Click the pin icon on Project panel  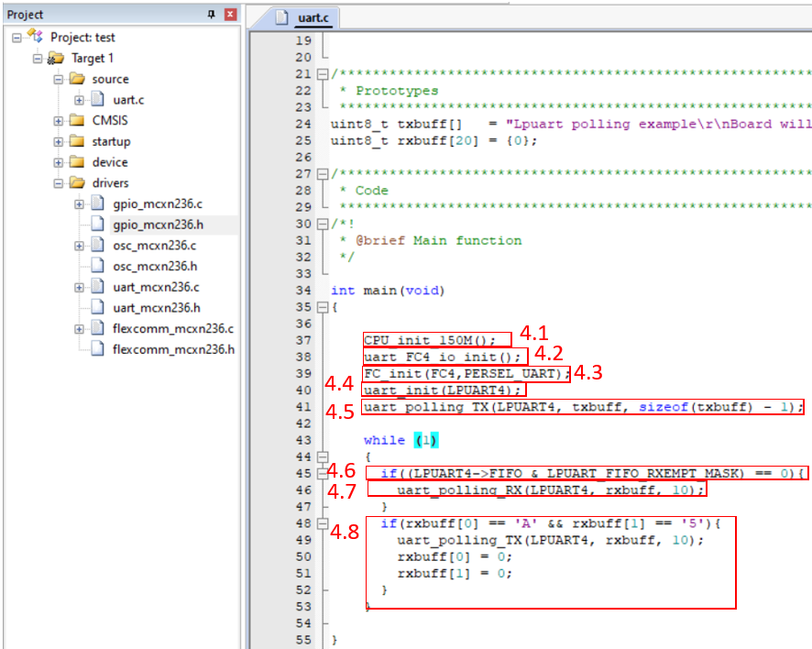(212, 15)
